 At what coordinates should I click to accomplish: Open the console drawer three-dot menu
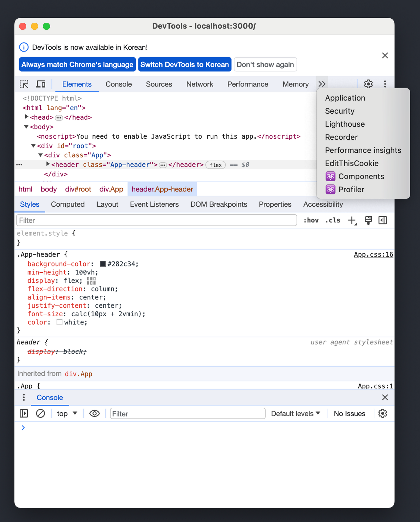click(24, 397)
